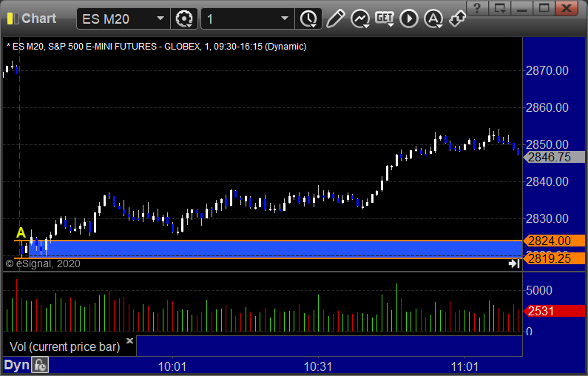Click the current price label 2846.75
588x376 pixels.
coord(554,157)
